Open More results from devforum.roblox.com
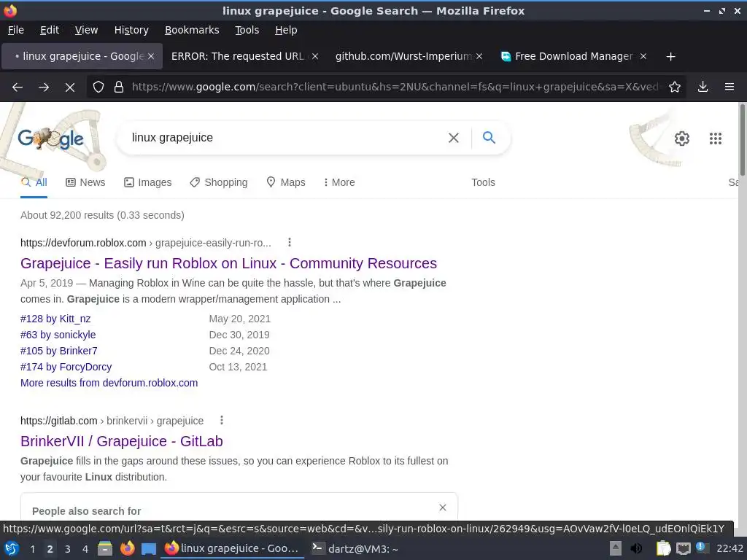747x560 pixels. pyautogui.click(x=109, y=383)
